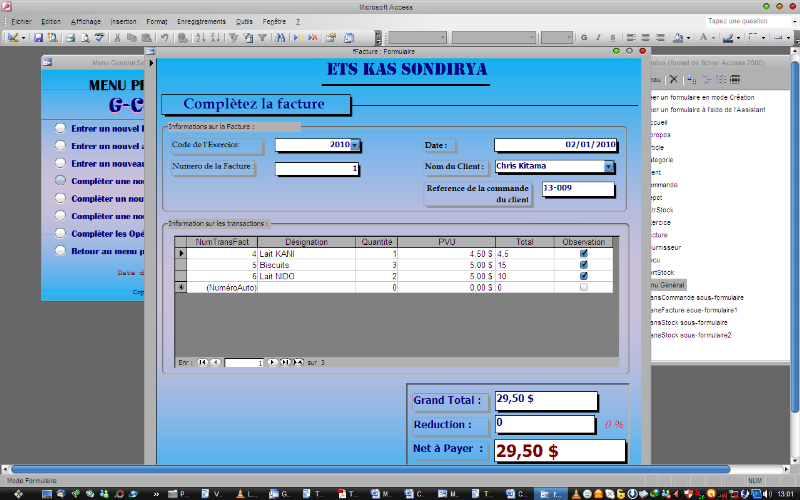This screenshot has width=800, height=500.
Task: Open the Code de l'Exercice dropdown
Action: [x=355, y=146]
